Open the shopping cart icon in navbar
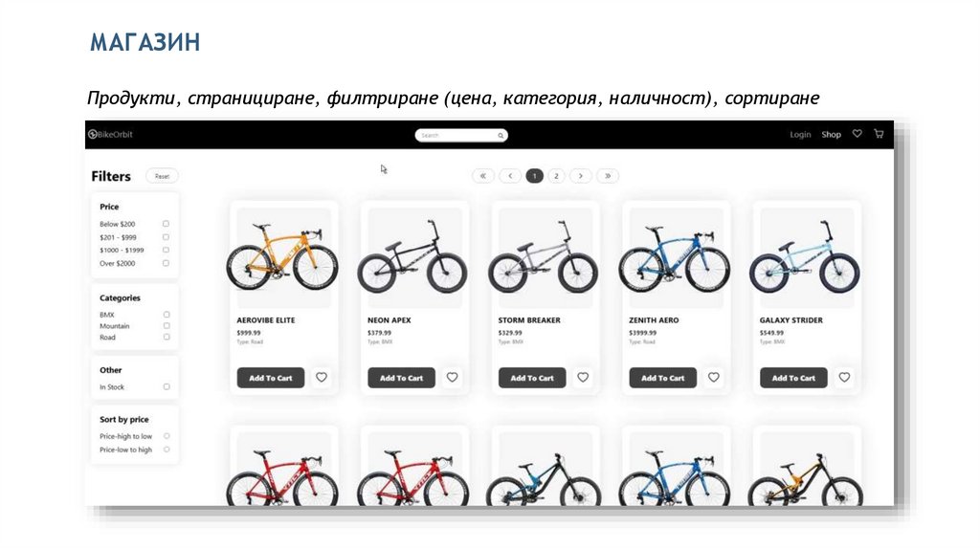Viewport: 980px width, 549px height. tap(879, 134)
